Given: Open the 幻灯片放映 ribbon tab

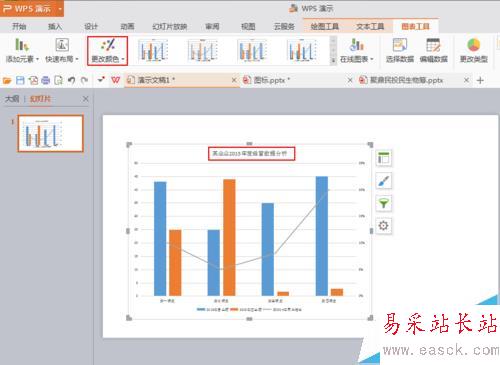Looking at the screenshot, I should pos(170,26).
